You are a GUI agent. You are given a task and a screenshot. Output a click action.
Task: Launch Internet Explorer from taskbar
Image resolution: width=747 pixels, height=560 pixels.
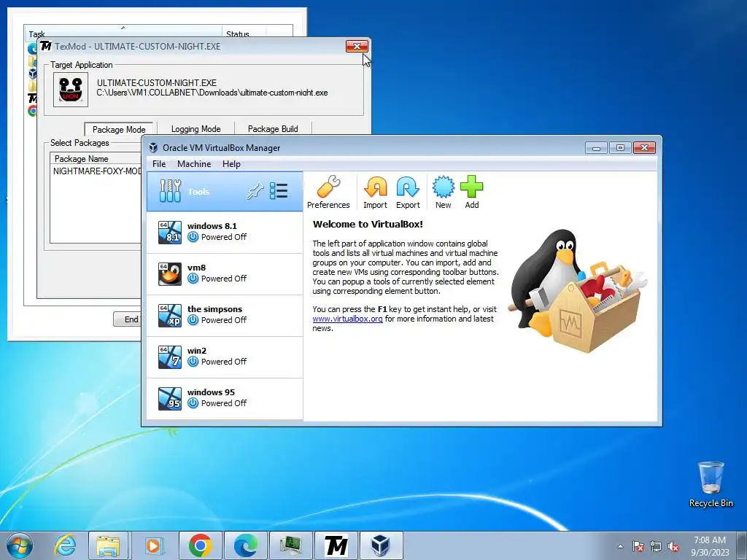click(x=65, y=545)
